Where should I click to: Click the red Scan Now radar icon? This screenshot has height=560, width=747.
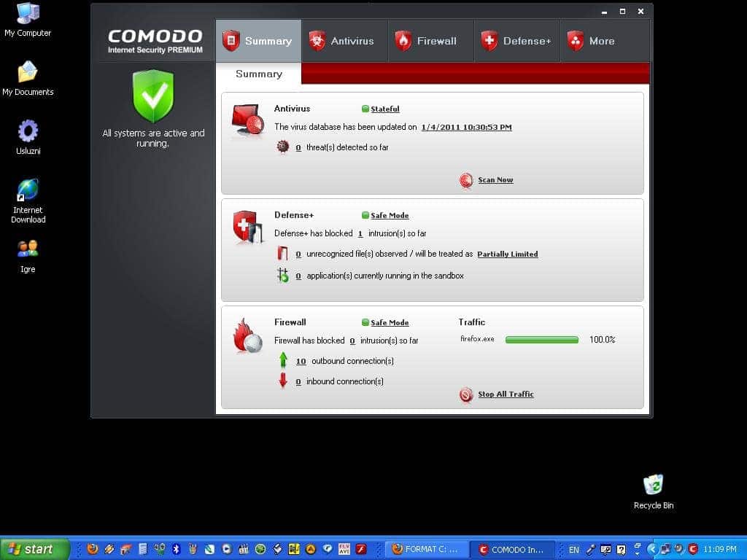tap(466, 180)
